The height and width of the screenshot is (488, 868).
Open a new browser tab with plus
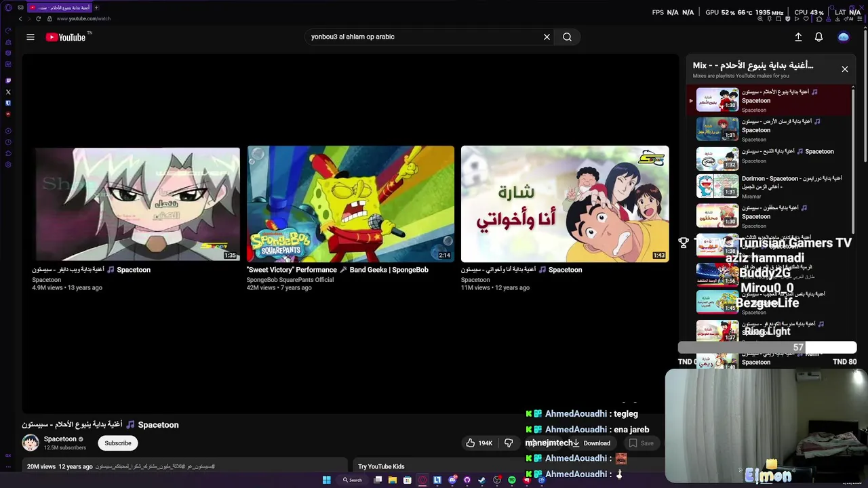coord(96,7)
